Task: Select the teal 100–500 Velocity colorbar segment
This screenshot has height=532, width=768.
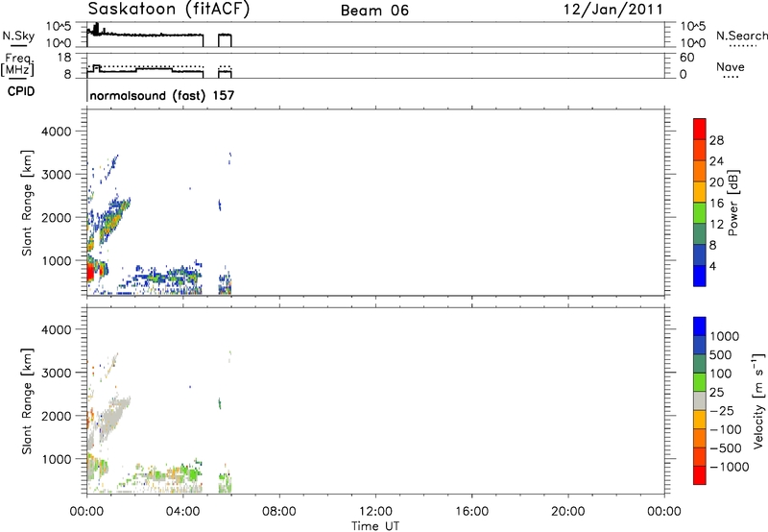Action: point(700,364)
